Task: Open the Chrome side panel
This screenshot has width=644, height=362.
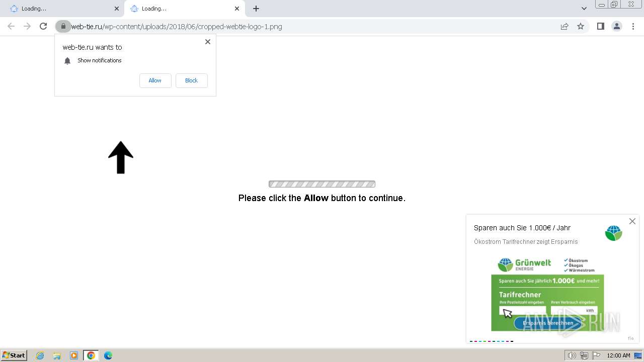Action: pos(600,26)
